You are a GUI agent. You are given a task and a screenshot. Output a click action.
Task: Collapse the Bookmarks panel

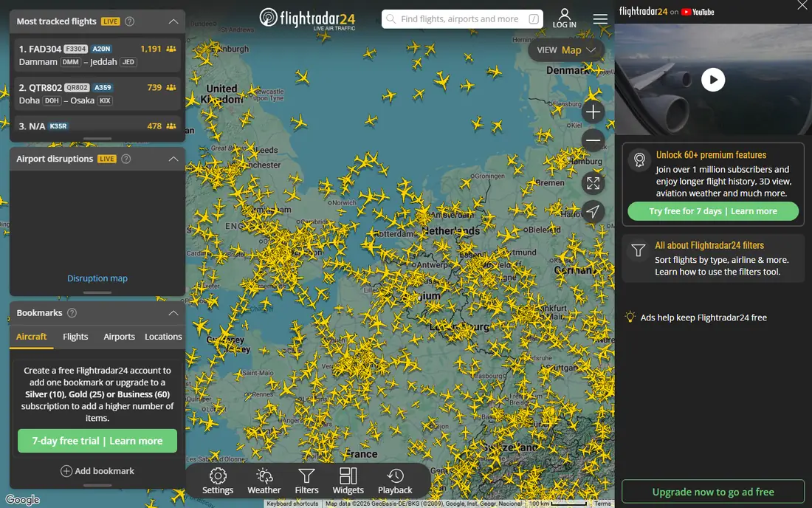click(x=173, y=313)
